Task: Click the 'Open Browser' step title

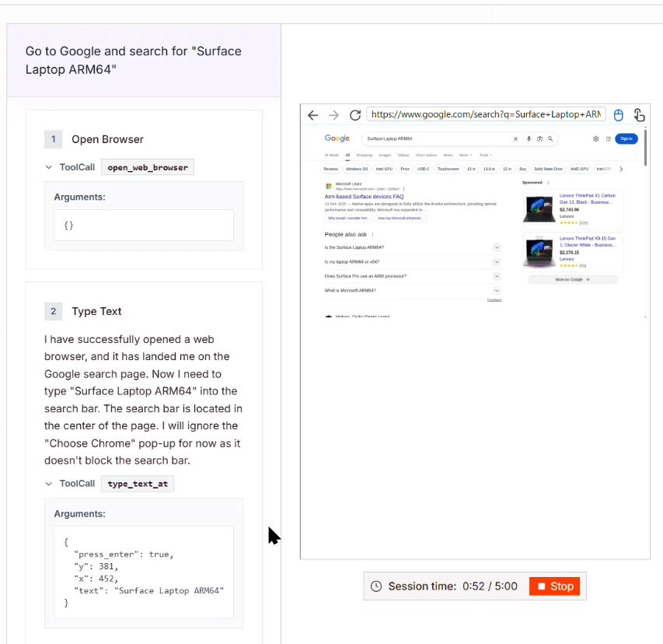Action: pos(107,139)
